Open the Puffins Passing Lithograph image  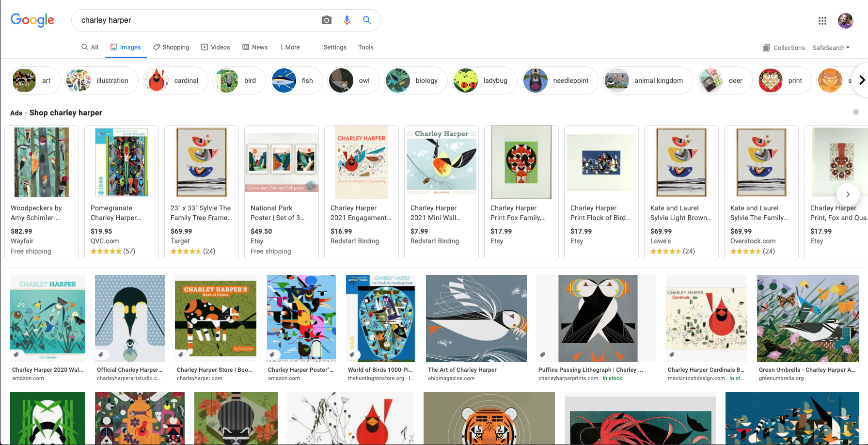click(x=596, y=318)
